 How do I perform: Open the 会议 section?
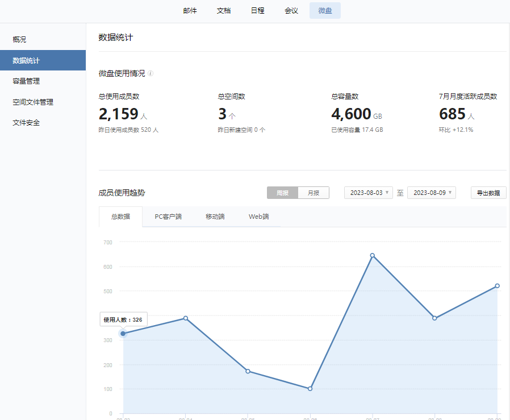(x=291, y=10)
